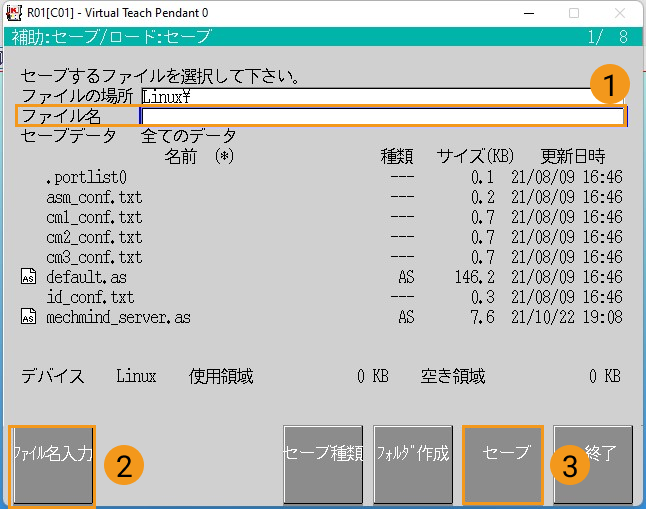Image resolution: width=646 pixels, height=509 pixels.
Task: Minimize the Virtual Teach Pendant window
Action: (x=529, y=13)
